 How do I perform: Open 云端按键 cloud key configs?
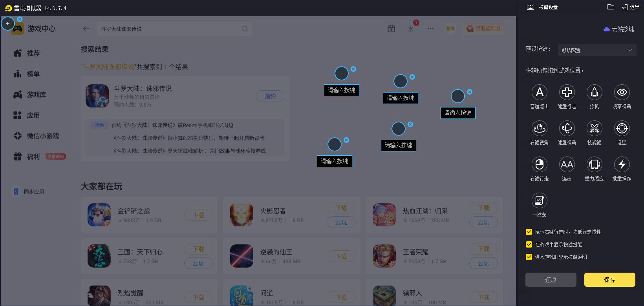tap(618, 29)
